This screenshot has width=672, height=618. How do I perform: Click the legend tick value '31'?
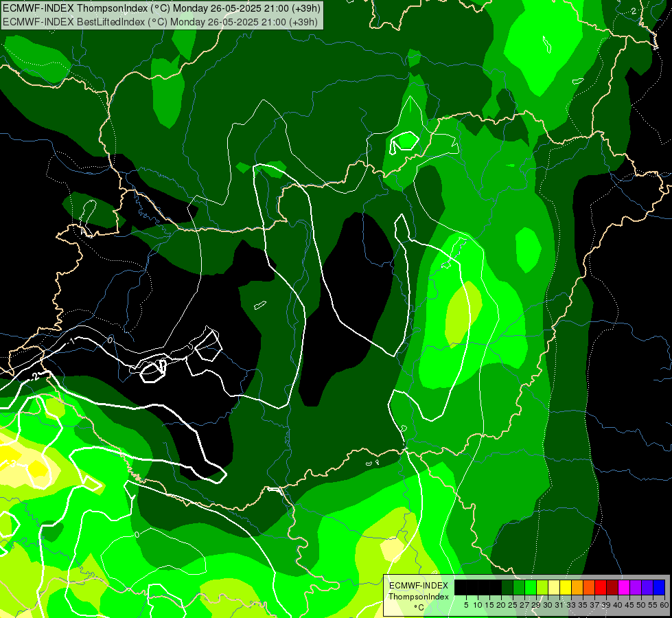coord(559,605)
